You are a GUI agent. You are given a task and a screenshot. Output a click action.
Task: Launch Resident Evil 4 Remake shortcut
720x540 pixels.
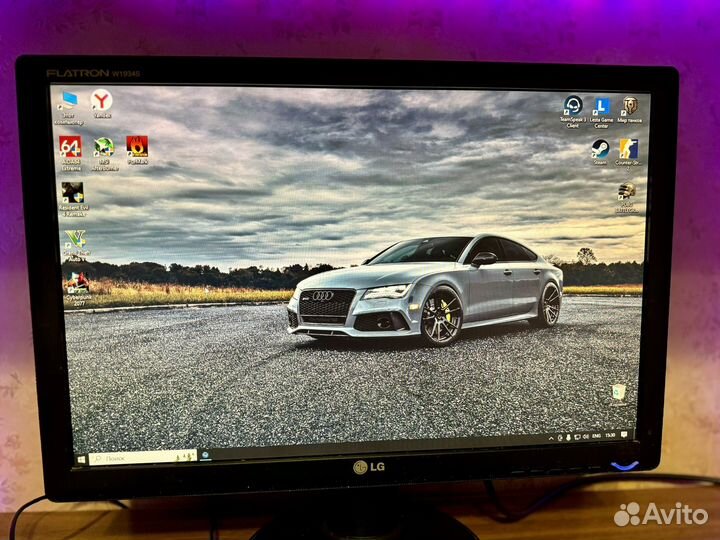pyautogui.click(x=73, y=199)
